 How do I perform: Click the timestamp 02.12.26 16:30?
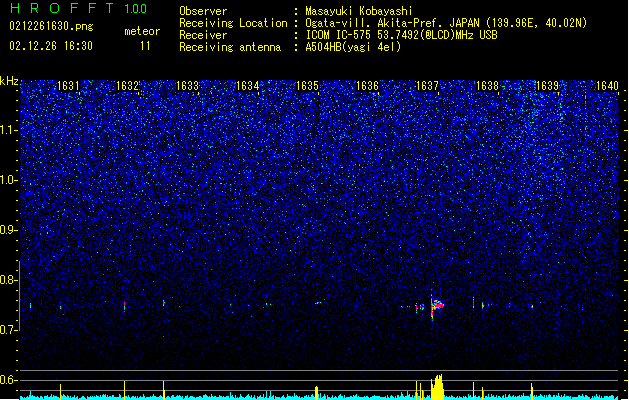51,46
